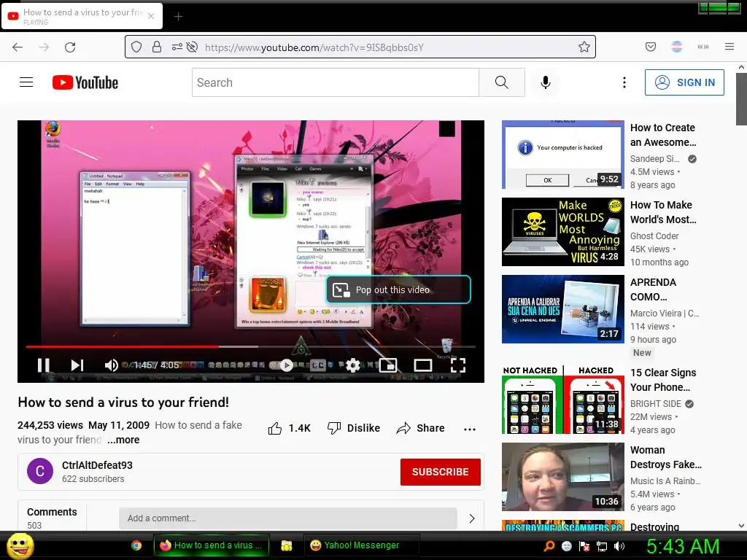The image size is (747, 560).
Task: Expand description with '...more'
Action: pyautogui.click(x=123, y=440)
